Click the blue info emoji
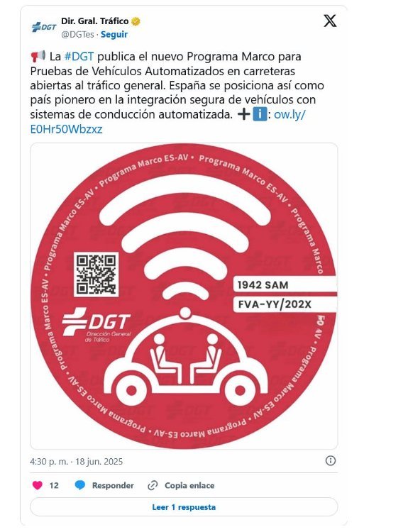Screen dimensions: 408x532 pyautogui.click(x=260, y=115)
